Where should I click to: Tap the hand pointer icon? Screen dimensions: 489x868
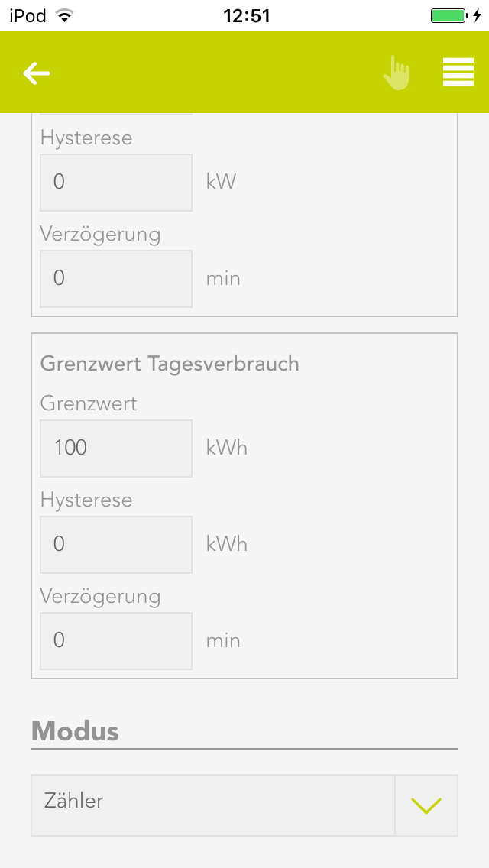[397, 73]
